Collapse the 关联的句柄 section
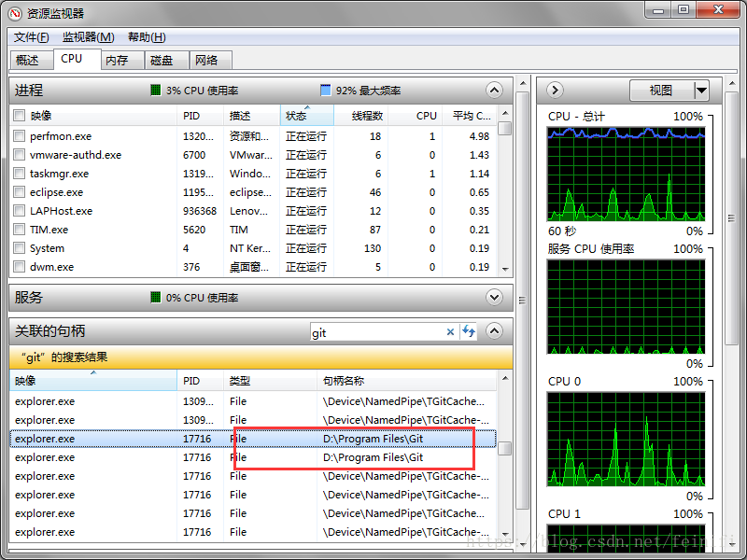Image resolution: width=747 pixels, height=560 pixels. coord(495,331)
